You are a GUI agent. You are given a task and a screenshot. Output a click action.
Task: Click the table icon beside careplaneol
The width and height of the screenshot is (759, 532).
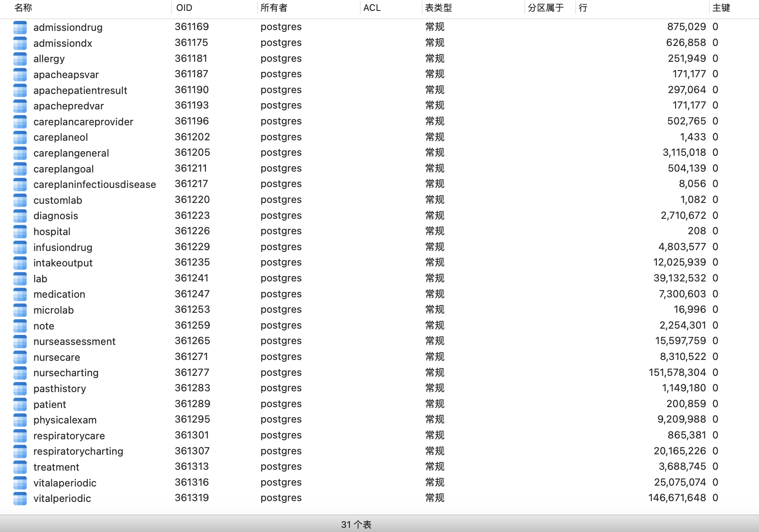[x=20, y=137]
